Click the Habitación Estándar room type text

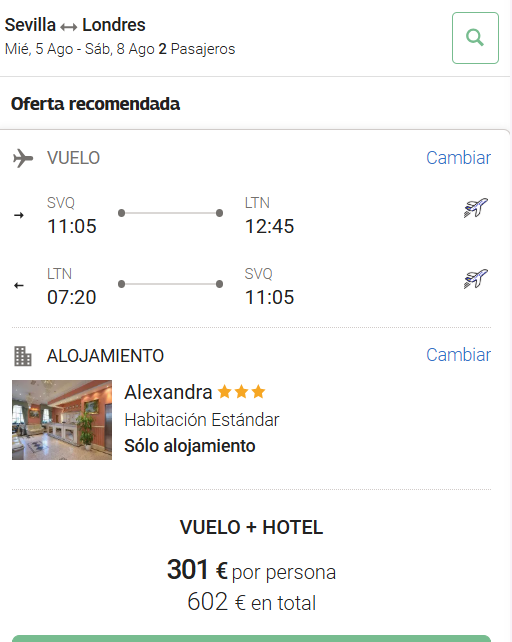pos(202,420)
